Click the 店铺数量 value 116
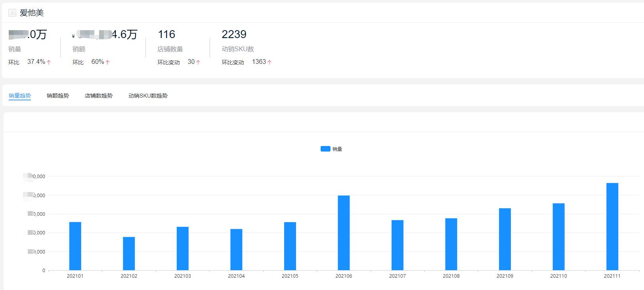This screenshot has height=290, width=644. click(166, 35)
